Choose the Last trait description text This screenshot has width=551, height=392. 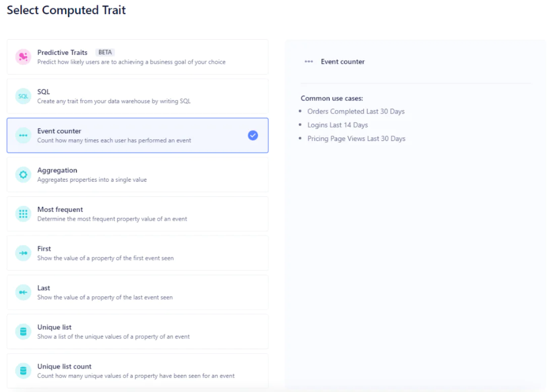pos(104,298)
